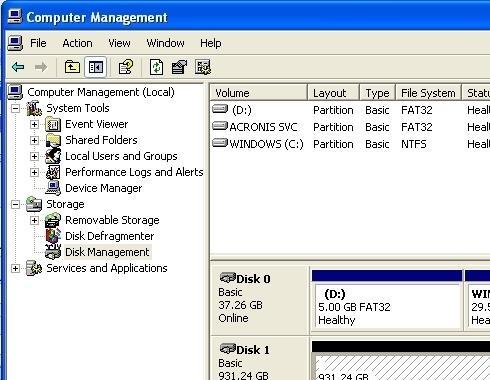Click the Performance Logs and Alerts icon
490x380 pixels.
(53, 172)
